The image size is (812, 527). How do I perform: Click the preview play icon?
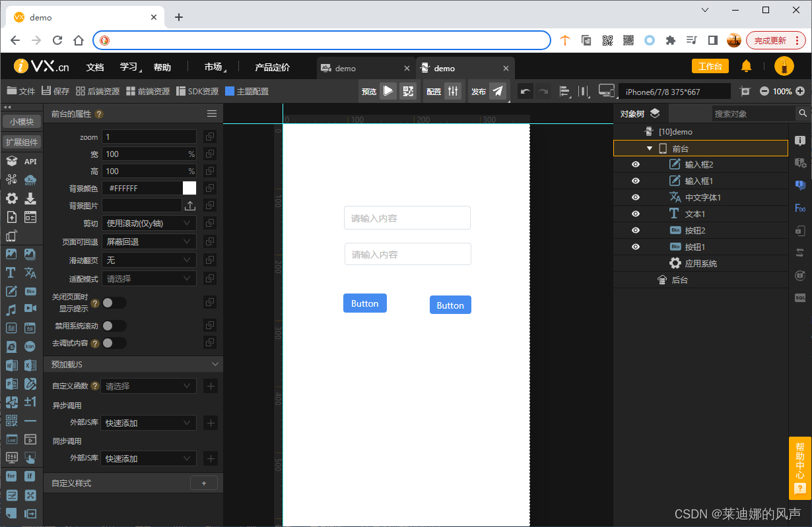[388, 91]
